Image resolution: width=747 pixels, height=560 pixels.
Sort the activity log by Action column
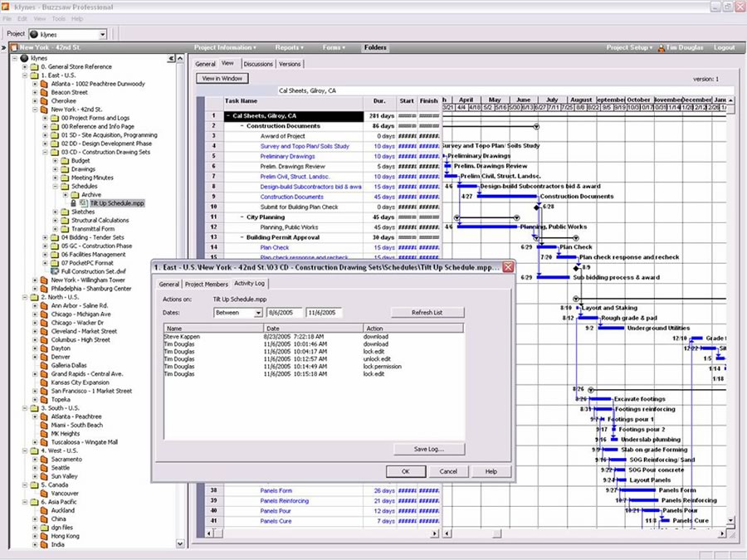[x=413, y=329]
